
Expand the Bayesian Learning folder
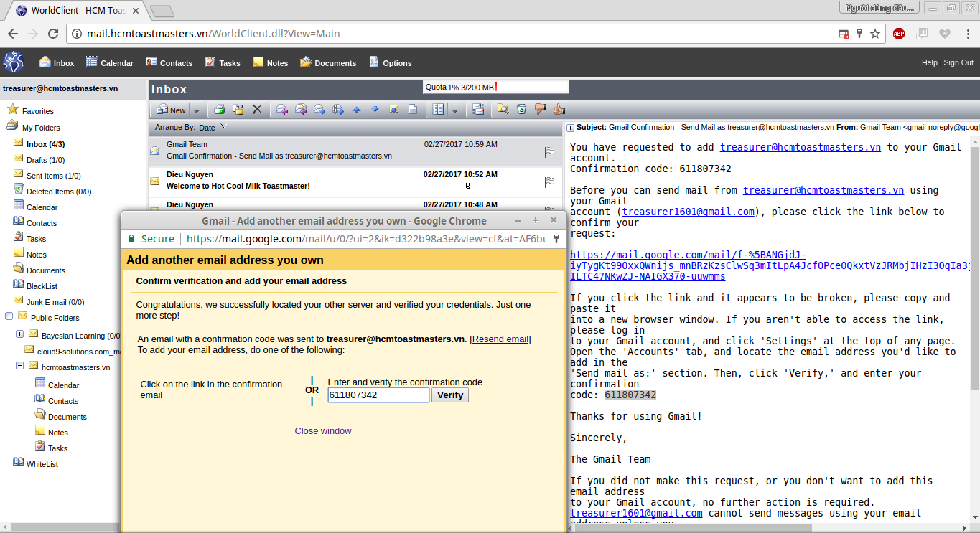(x=20, y=334)
